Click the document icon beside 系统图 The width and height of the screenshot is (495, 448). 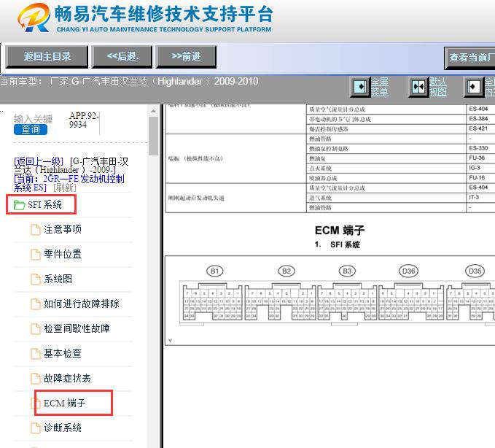click(35, 279)
